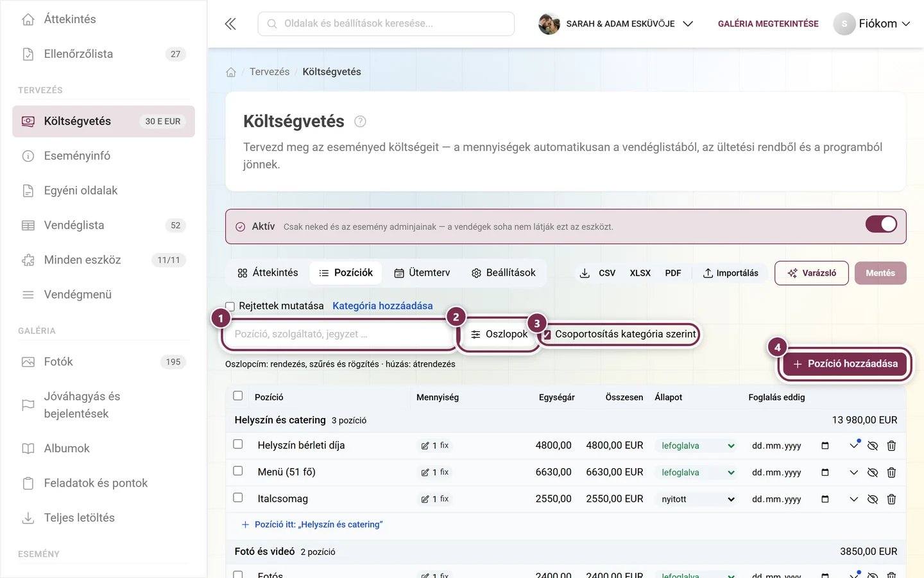Viewport: 924px width, 578px height.
Task: Open date picker calendar for Italcsomag
Action: coord(825,499)
